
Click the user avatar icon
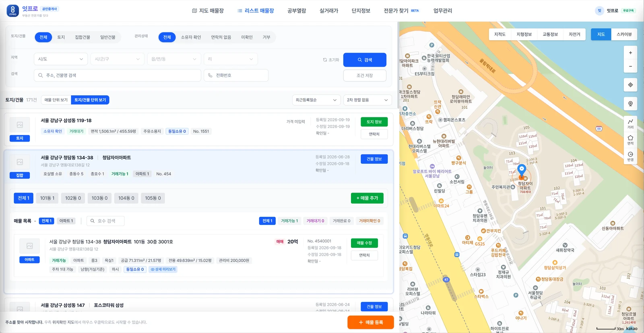[x=599, y=11]
